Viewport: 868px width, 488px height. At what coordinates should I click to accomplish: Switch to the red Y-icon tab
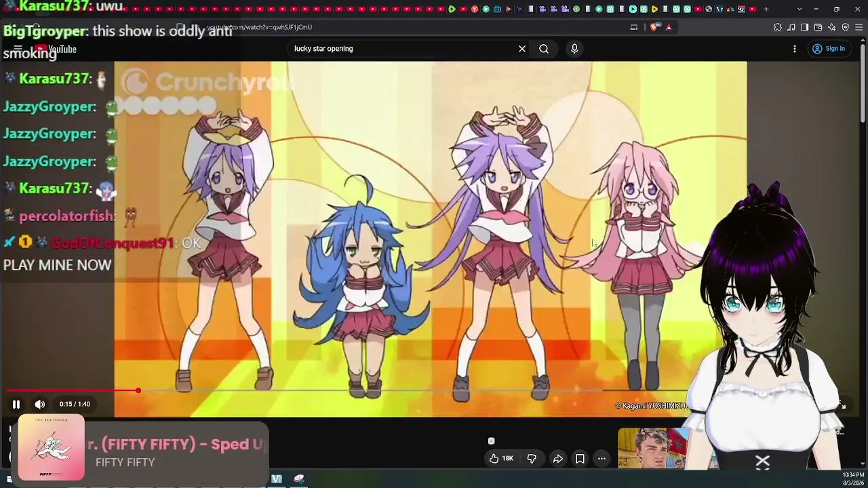pos(475,9)
